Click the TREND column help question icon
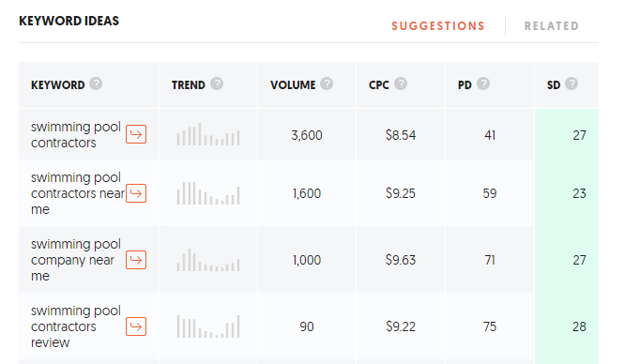The image size is (624, 364). coord(217,83)
